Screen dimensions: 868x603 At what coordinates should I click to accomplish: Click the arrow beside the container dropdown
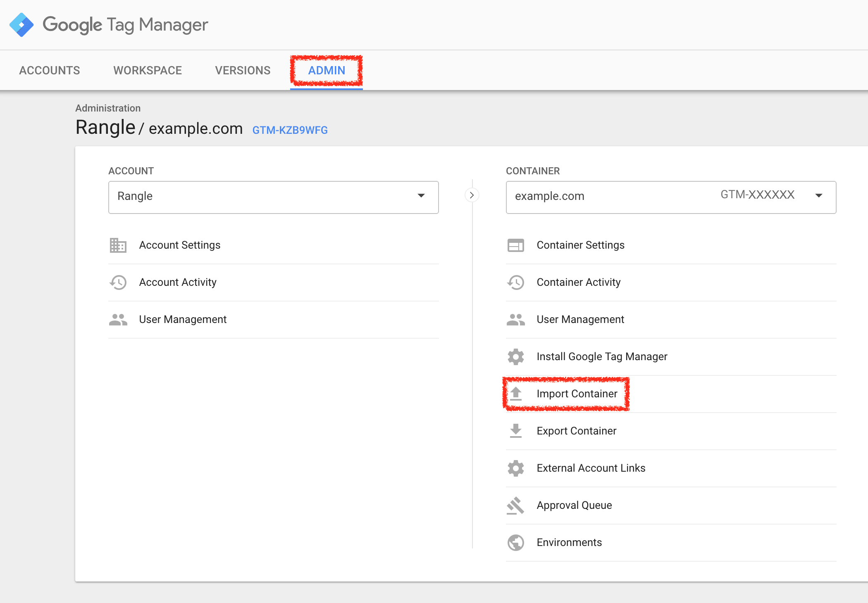click(x=819, y=196)
